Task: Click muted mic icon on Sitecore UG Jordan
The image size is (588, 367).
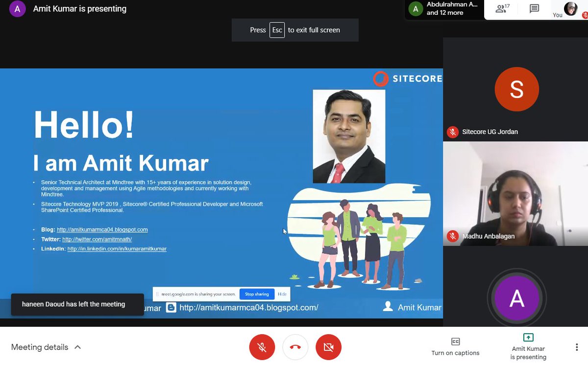Action: [x=452, y=132]
